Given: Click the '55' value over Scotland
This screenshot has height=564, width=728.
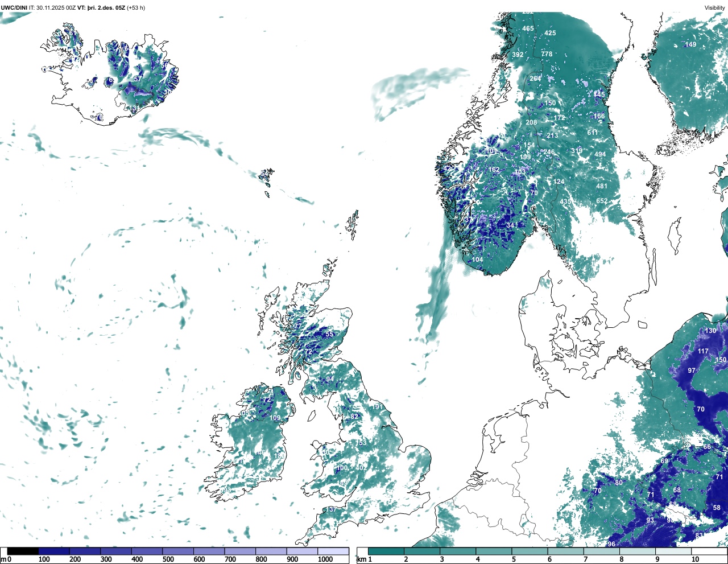Looking at the screenshot, I should (x=329, y=334).
